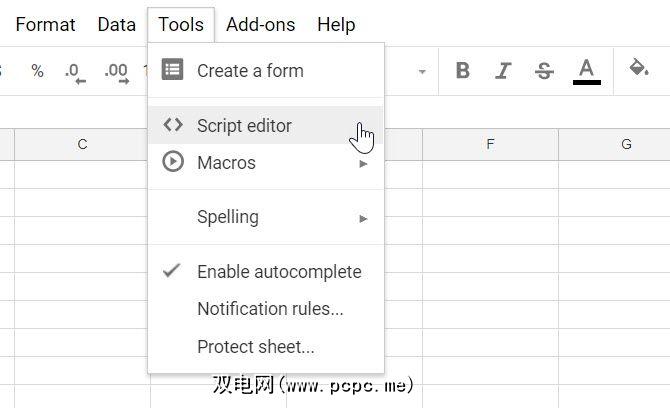Select Script editor from the Tools menu
The height and width of the screenshot is (408, 670).
(244, 126)
